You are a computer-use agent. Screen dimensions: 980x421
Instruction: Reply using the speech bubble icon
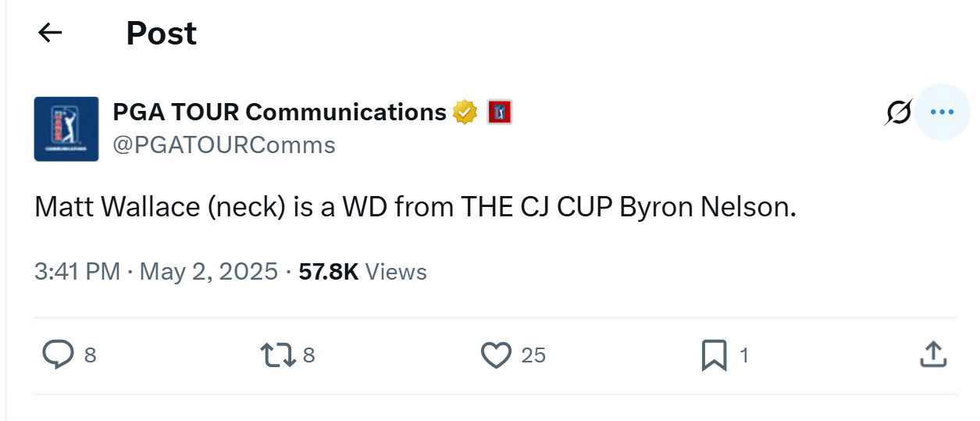point(57,355)
